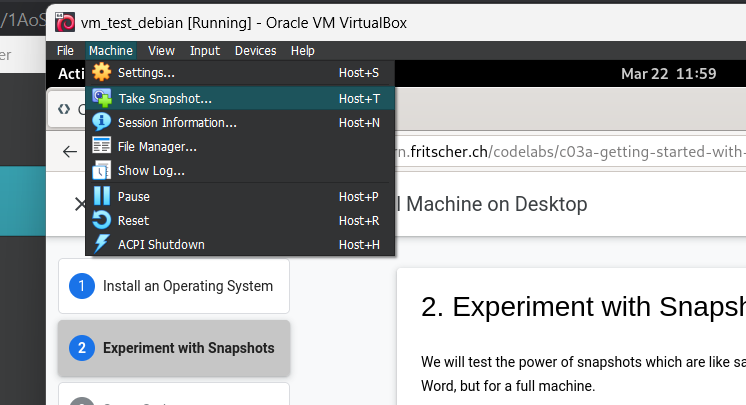Click the Session Information info icon

click(101, 122)
